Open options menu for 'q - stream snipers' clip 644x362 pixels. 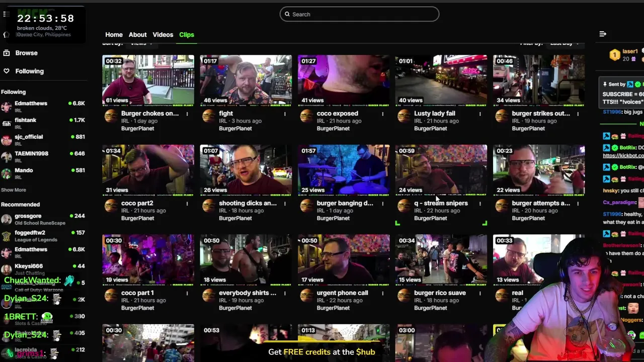point(480,204)
